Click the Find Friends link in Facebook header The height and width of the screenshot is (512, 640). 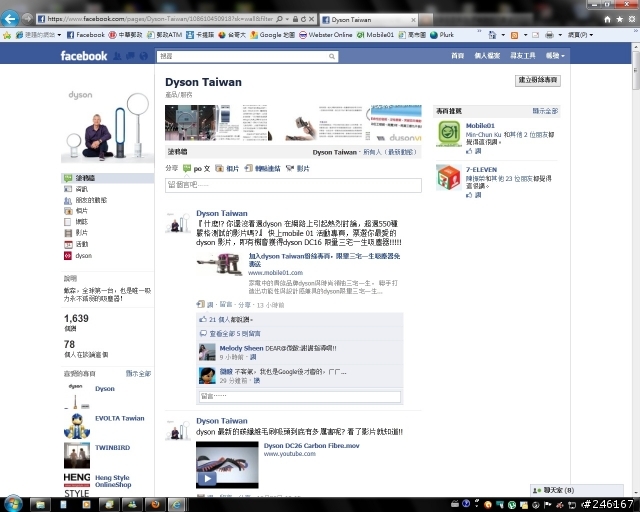(522, 56)
